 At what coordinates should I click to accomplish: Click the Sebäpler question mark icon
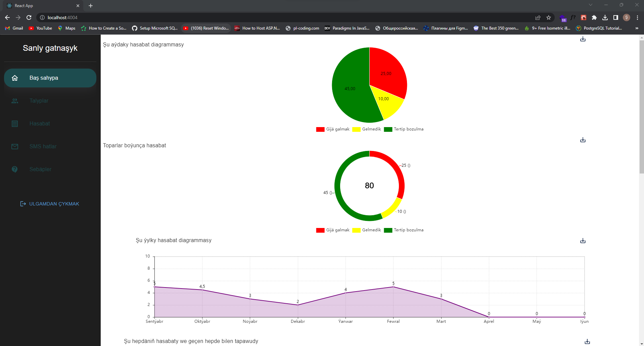[15, 169]
